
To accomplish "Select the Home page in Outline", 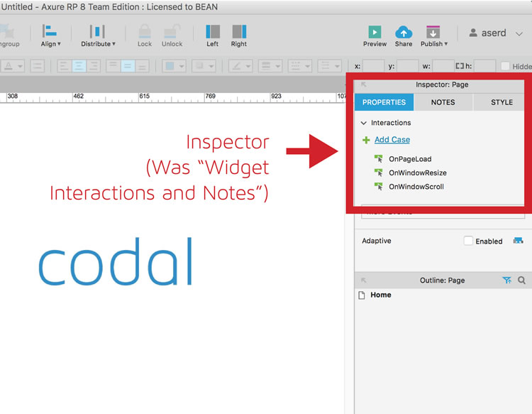I will [x=381, y=295].
